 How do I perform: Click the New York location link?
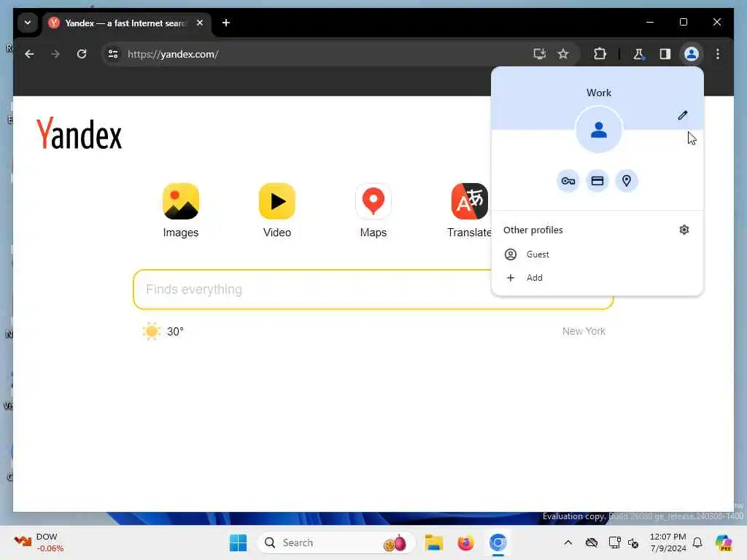pos(584,331)
